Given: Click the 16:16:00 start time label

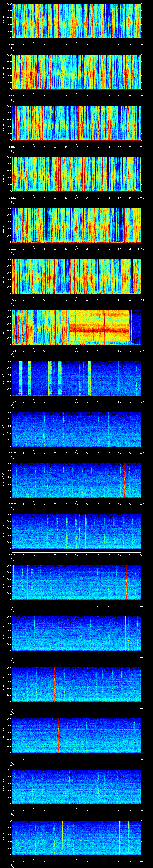Looking at the screenshot, I should [12, 44].
